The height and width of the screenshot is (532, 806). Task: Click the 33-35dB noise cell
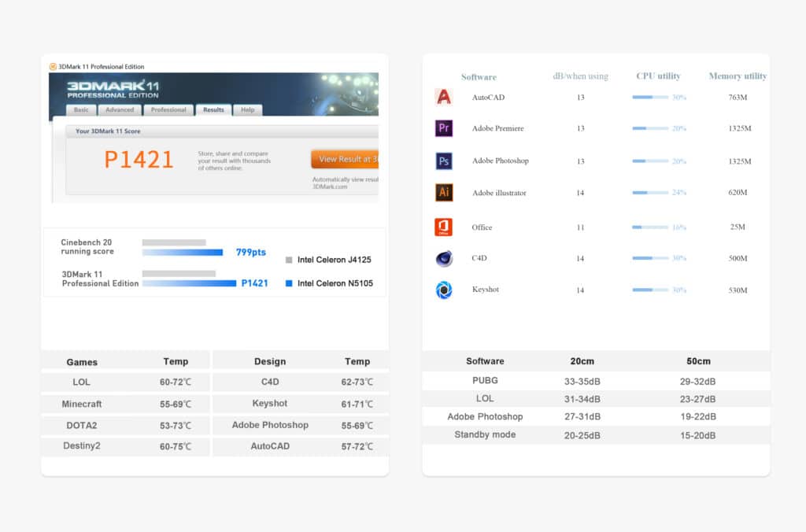pyautogui.click(x=582, y=382)
